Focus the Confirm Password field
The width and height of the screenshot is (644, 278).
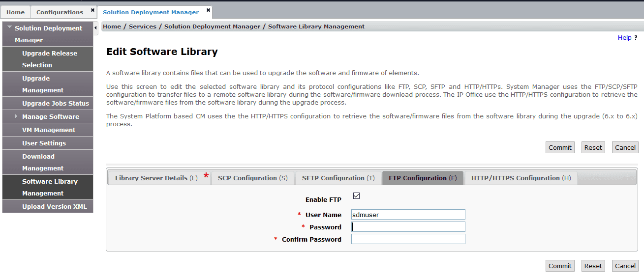[408, 239]
